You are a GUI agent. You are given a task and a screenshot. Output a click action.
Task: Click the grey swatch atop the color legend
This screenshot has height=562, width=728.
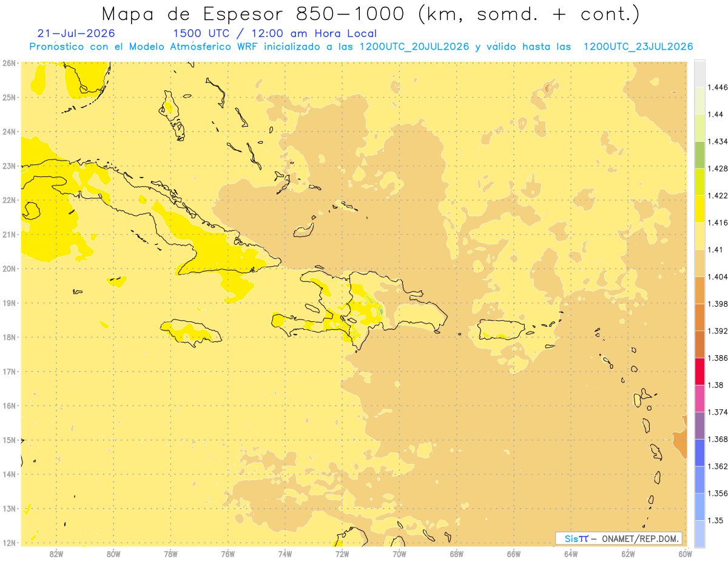pyautogui.click(x=699, y=73)
